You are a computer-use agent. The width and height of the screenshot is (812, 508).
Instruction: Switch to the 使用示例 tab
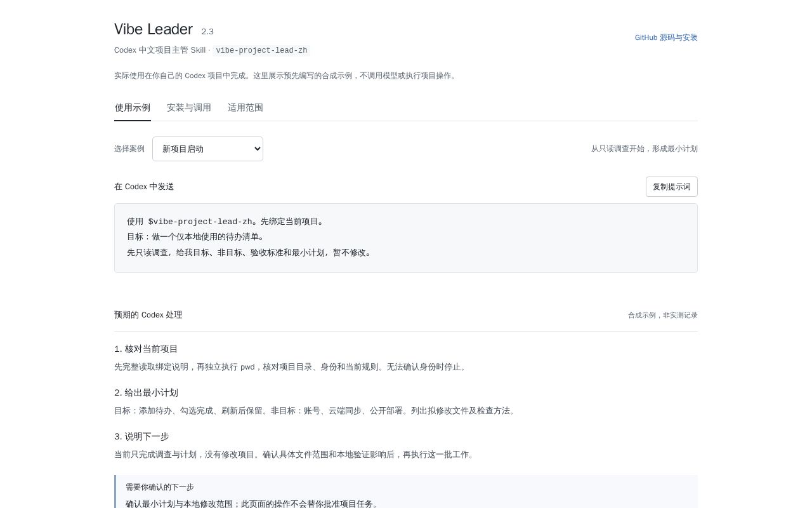pos(133,107)
